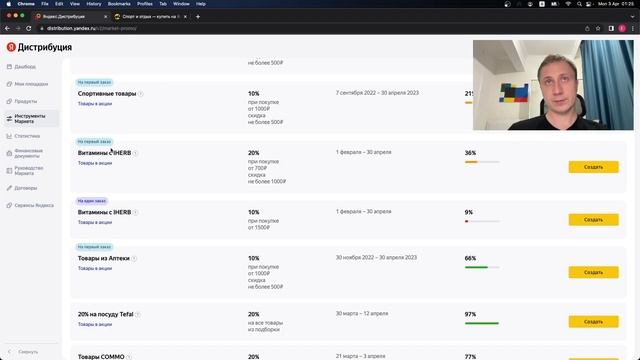
Task: Click the 9% progress bar for Витамины IHERB
Action: [482, 221]
